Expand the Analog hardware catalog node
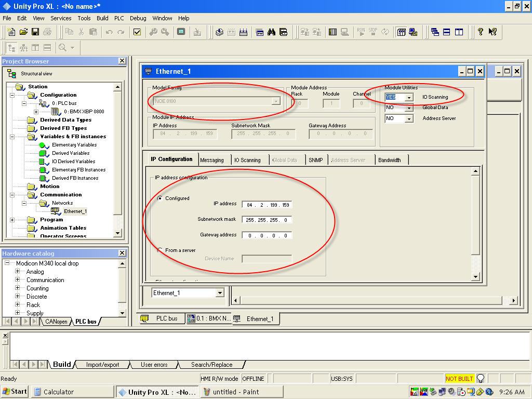Image resolution: width=532 pixels, height=399 pixels. pos(17,271)
